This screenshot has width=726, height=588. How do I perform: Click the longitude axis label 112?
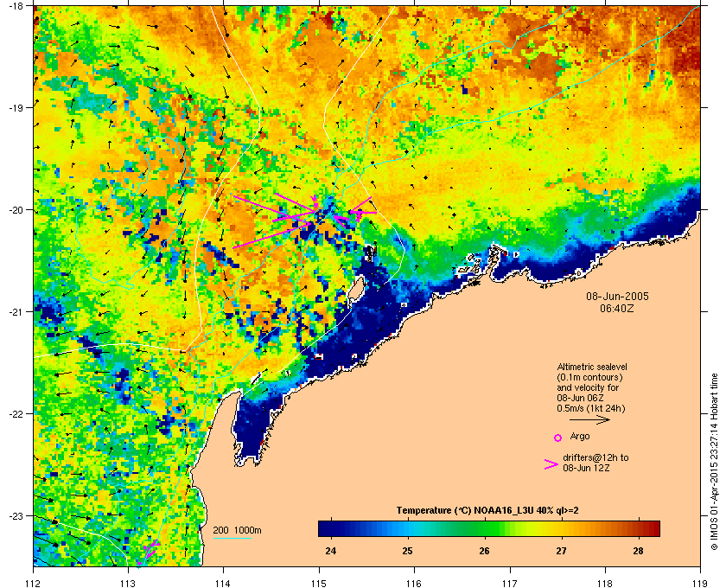pyautogui.click(x=34, y=584)
